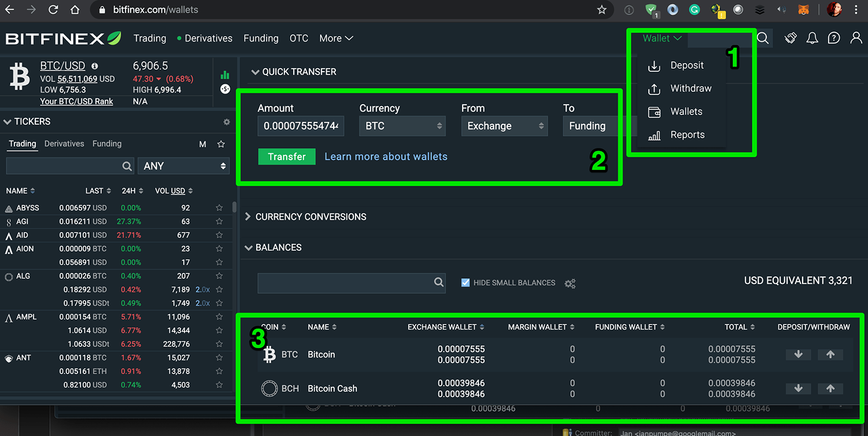This screenshot has height=436, width=868.
Task: Click the Bitfinex logo
Action: [x=63, y=38]
